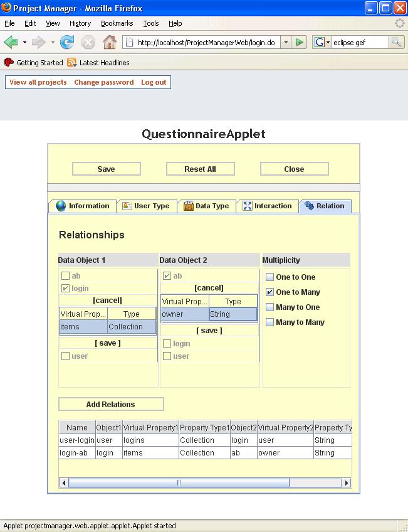
Task: Open the Tools menu
Action: point(151,23)
